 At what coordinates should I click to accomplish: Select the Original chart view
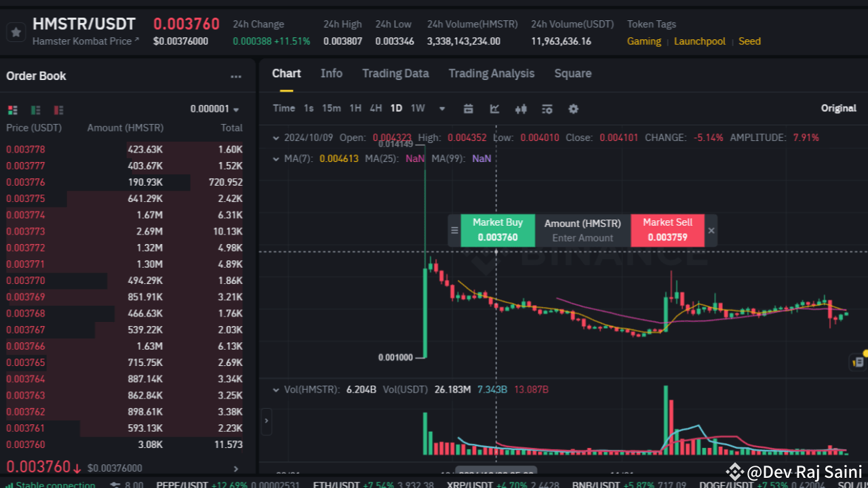pyautogui.click(x=839, y=108)
